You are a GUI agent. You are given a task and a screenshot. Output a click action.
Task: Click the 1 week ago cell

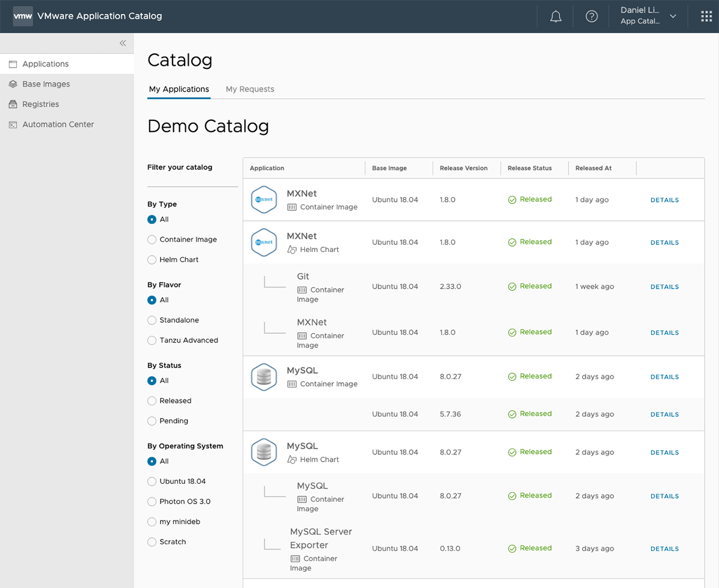(x=594, y=287)
